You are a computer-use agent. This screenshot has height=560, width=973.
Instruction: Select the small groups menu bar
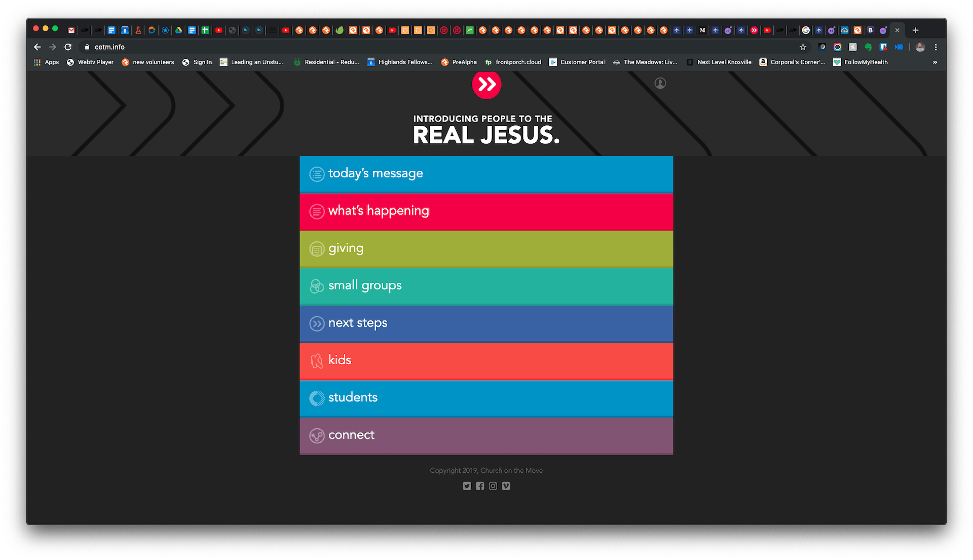(x=486, y=286)
